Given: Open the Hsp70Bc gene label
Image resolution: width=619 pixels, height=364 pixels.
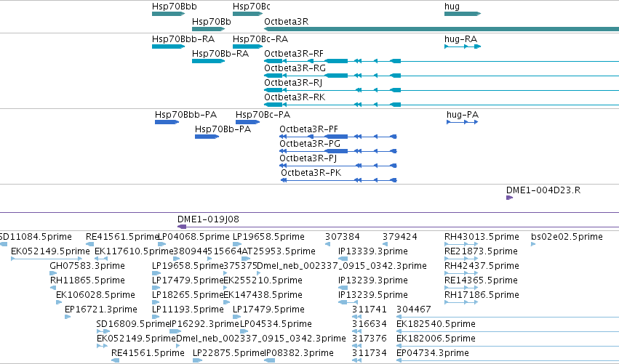Looking at the screenshot, I should (252, 7).
